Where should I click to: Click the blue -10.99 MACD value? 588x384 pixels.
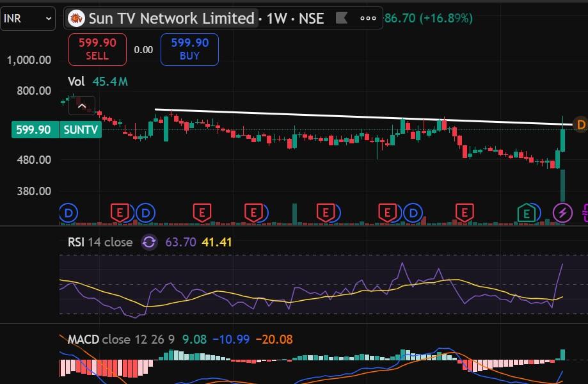point(231,340)
